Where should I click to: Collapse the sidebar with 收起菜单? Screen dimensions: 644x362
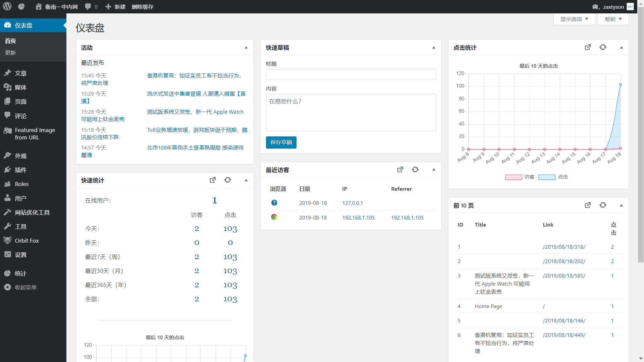(x=25, y=287)
